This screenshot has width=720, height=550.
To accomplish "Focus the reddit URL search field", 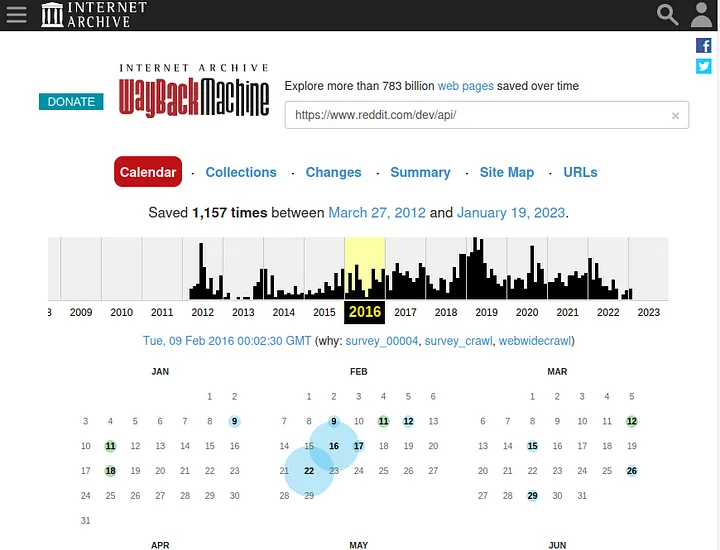I will click(487, 115).
